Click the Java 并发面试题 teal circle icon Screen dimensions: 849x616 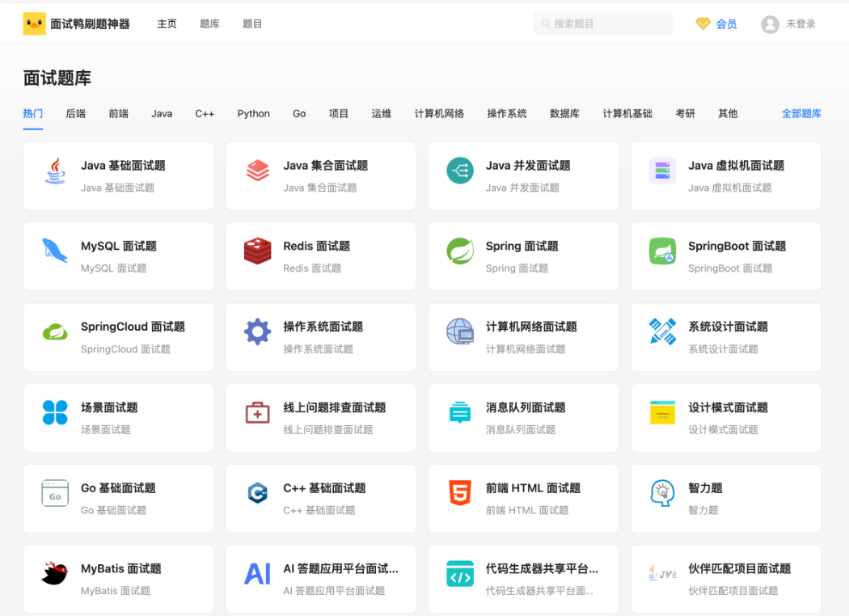[460, 171]
